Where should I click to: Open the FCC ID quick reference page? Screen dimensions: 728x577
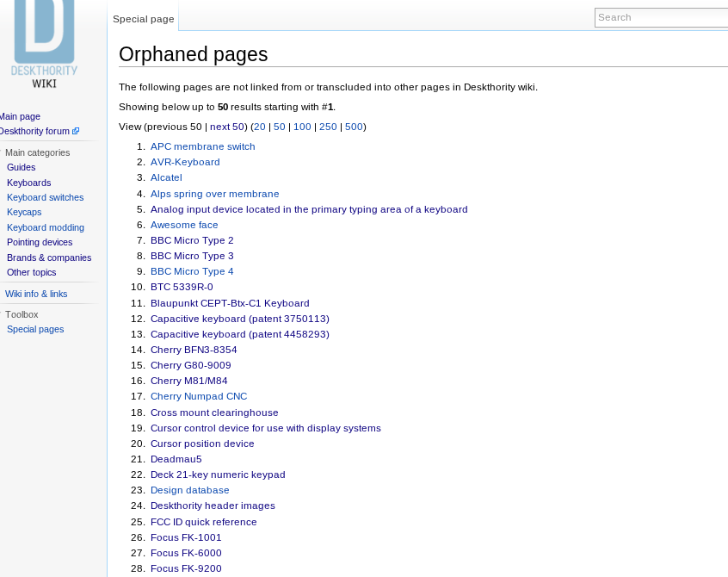(204, 522)
